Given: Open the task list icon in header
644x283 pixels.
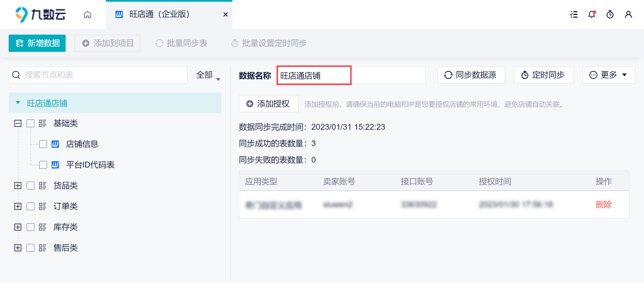Looking at the screenshot, I should 574,14.
